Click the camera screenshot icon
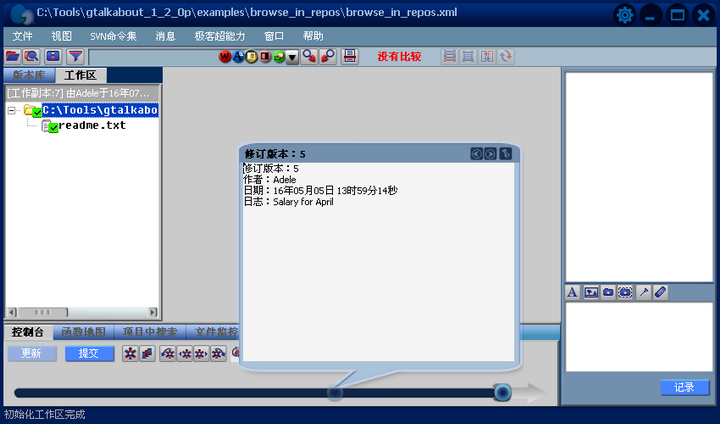Viewport: 720px width, 424px height. 607,292
